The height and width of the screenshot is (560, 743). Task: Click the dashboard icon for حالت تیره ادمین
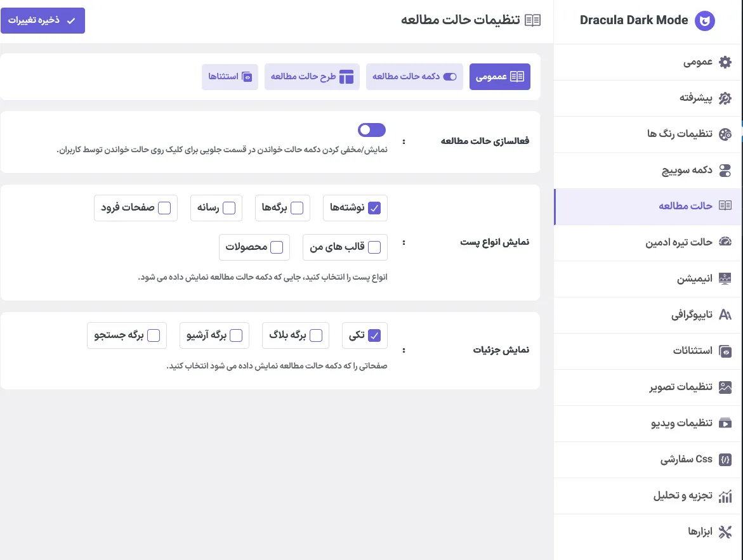(x=725, y=242)
